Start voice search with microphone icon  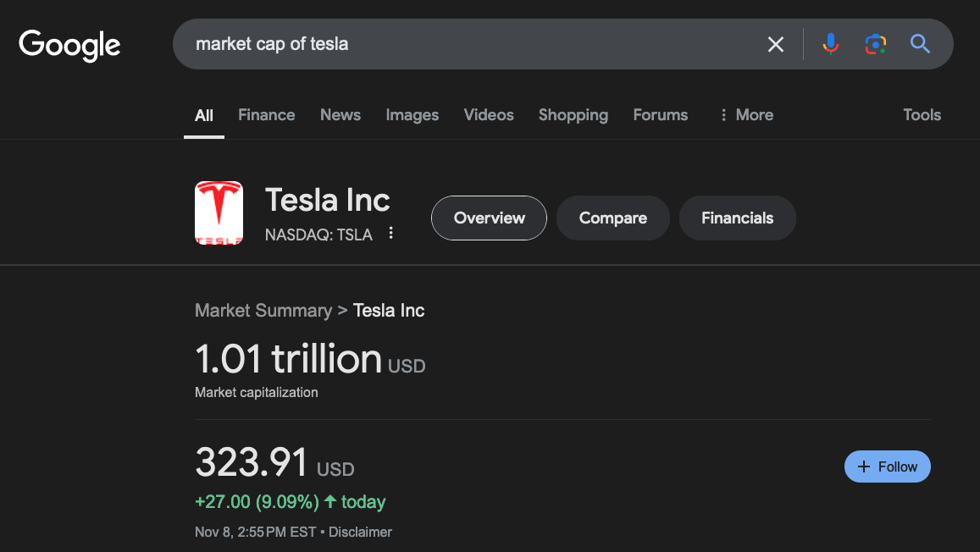831,44
